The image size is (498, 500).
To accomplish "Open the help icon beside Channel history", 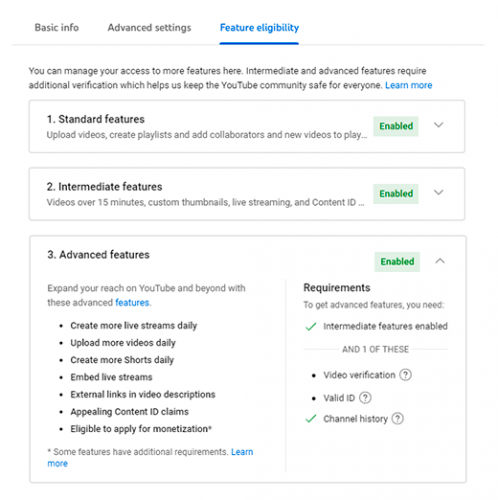I will pos(397,419).
